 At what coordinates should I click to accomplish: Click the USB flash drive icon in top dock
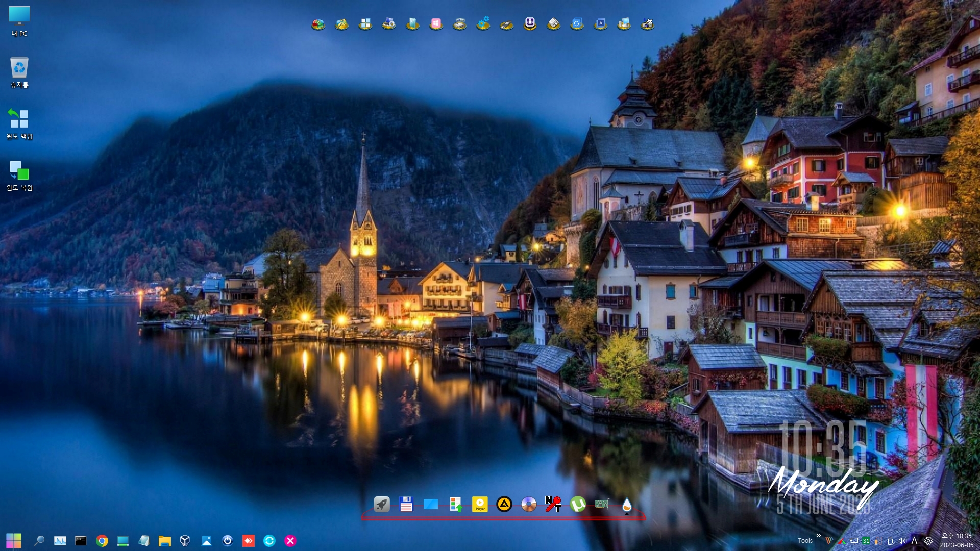[x=506, y=24]
